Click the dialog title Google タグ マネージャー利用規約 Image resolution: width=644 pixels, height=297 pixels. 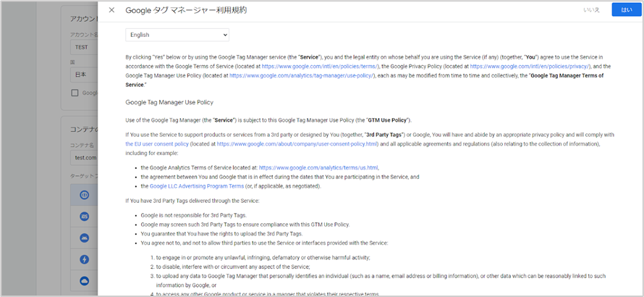[186, 11]
